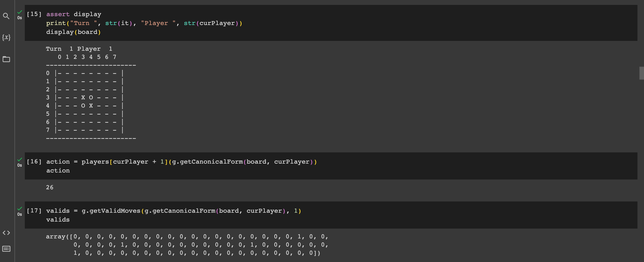Click run status checkmark of cell 17
The height and width of the screenshot is (262, 644).
pyautogui.click(x=20, y=208)
